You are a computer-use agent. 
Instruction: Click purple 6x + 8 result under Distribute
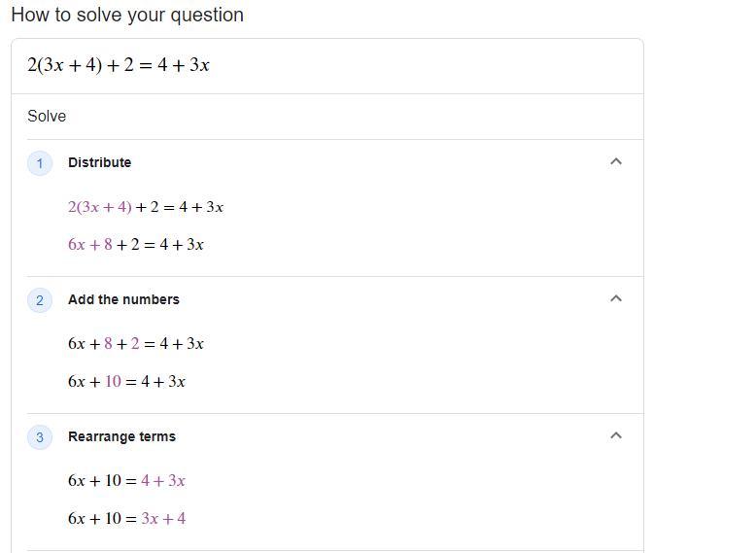coord(90,245)
